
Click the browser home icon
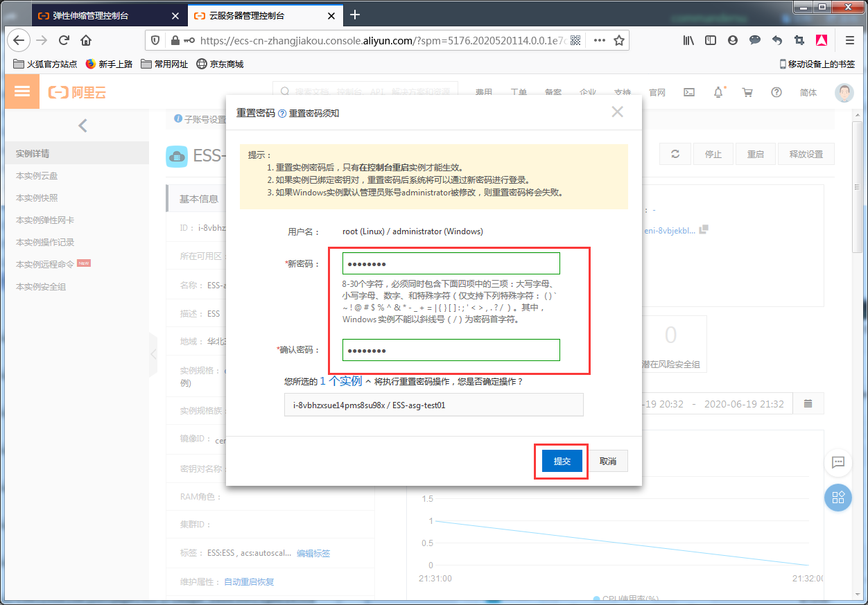pos(86,40)
